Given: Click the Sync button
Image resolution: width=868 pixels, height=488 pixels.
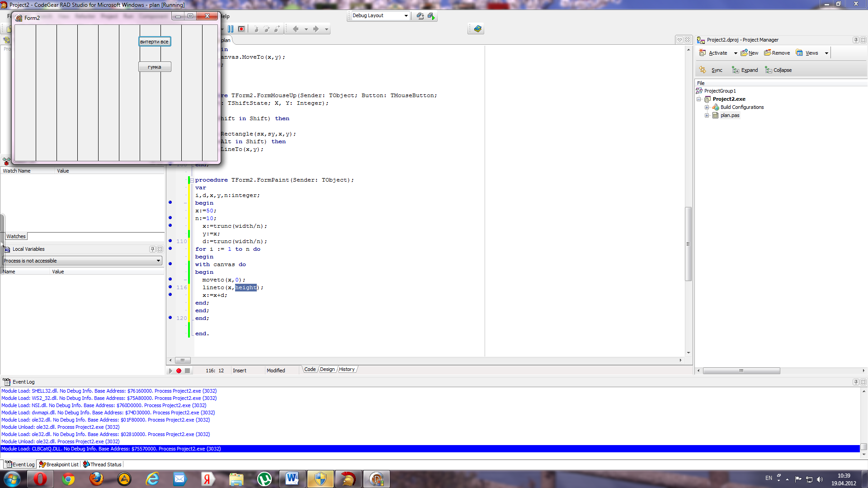Looking at the screenshot, I should (x=711, y=70).
